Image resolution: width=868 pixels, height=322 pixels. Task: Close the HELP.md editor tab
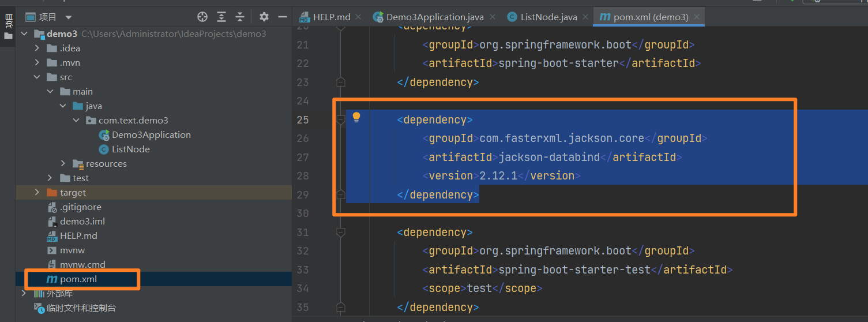pos(358,17)
